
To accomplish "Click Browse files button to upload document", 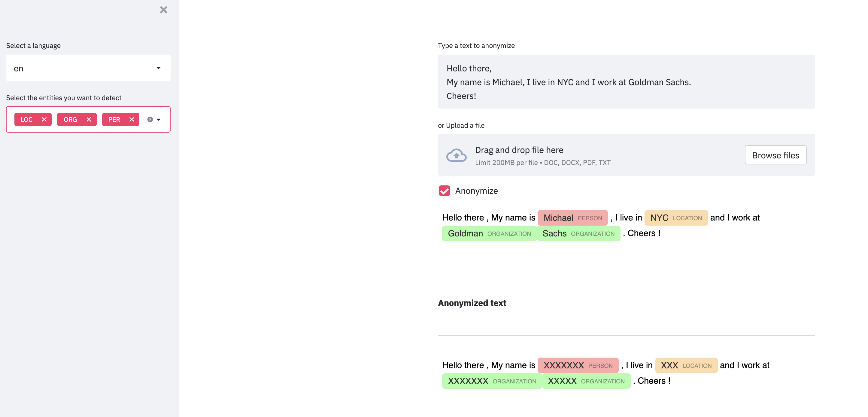I will click(775, 155).
